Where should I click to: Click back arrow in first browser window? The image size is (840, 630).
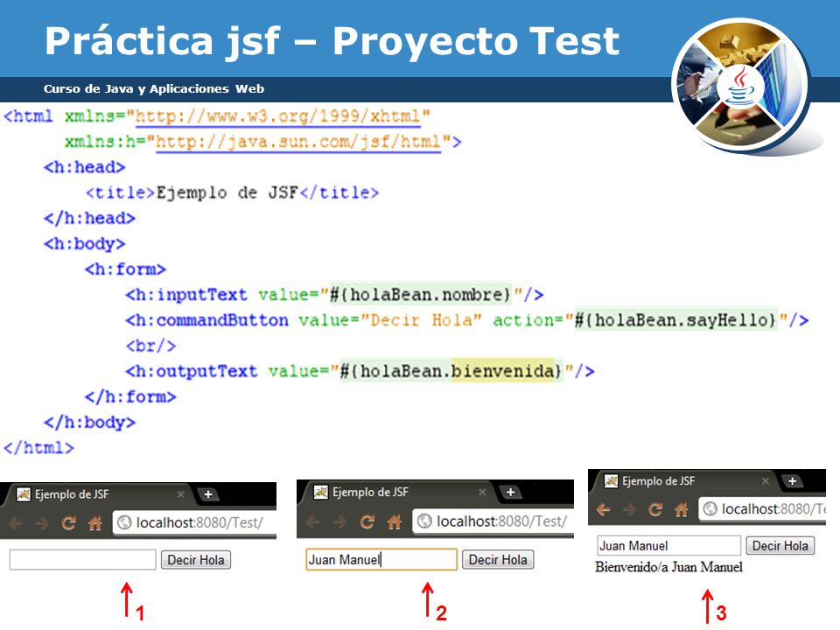tap(16, 523)
